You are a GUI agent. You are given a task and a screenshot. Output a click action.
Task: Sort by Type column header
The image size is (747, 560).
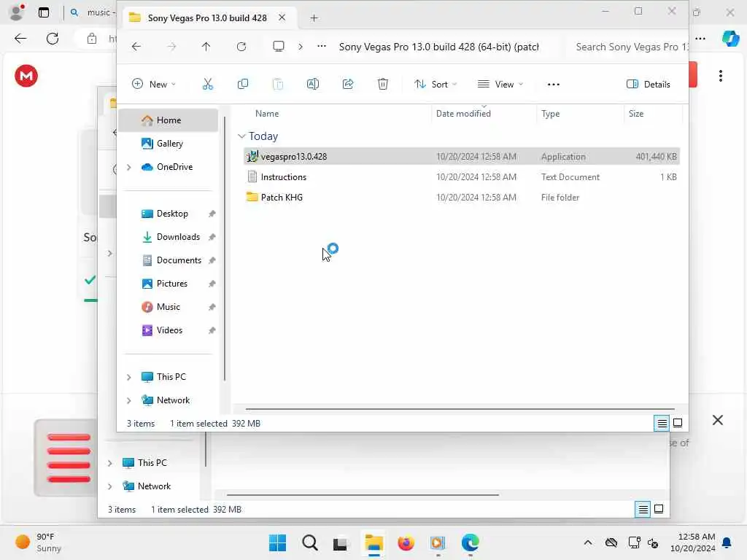550,114
